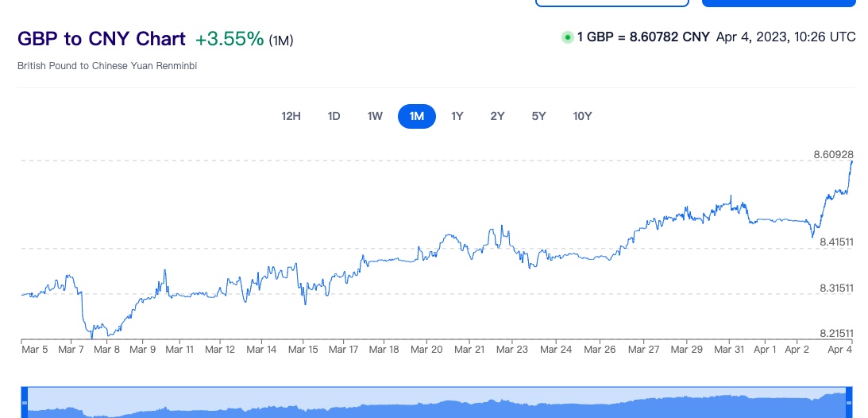Image resolution: width=868 pixels, height=418 pixels.
Task: Click the GBP to CNY Chart heading
Action: tap(102, 38)
